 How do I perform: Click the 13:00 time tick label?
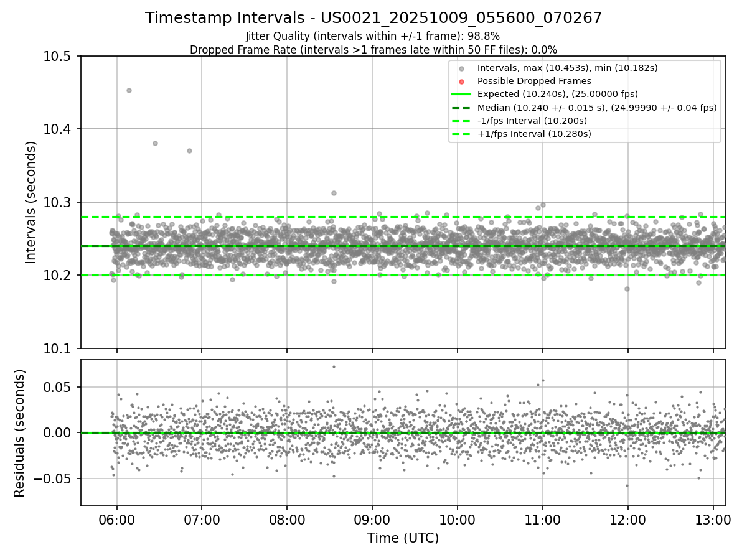(713, 519)
